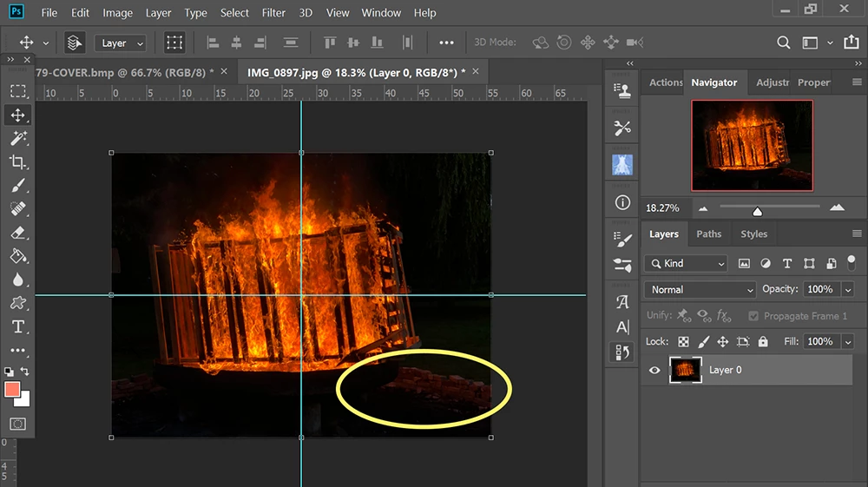Align right edges in options bar
The width and height of the screenshot is (868, 487).
click(260, 43)
